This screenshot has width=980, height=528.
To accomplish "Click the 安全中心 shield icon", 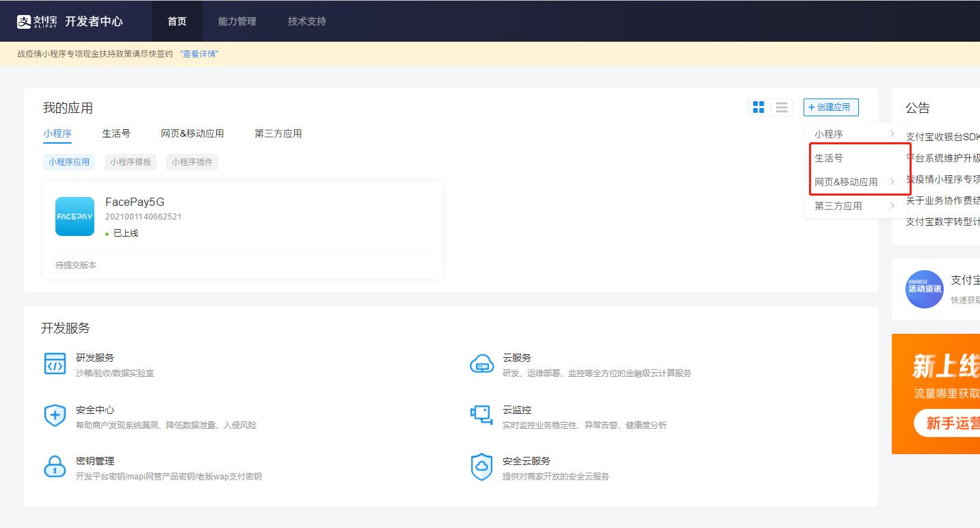I will (55, 415).
